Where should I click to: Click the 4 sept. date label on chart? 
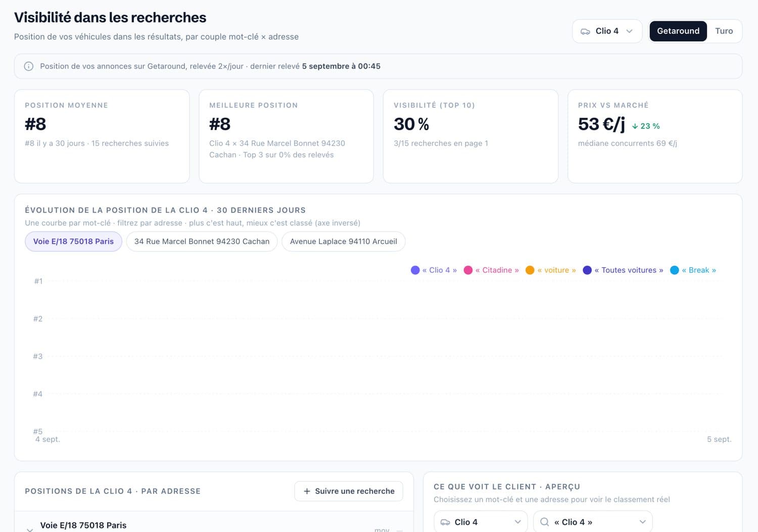(x=48, y=440)
